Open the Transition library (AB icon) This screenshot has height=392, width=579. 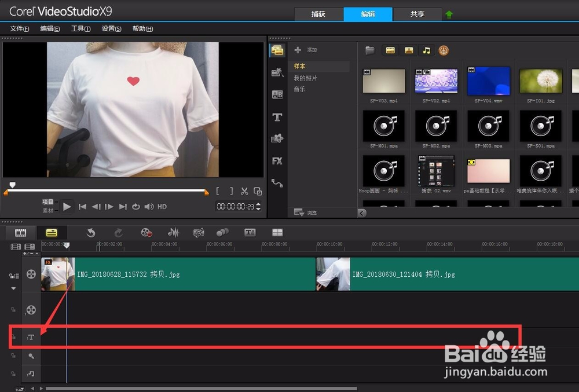click(277, 94)
